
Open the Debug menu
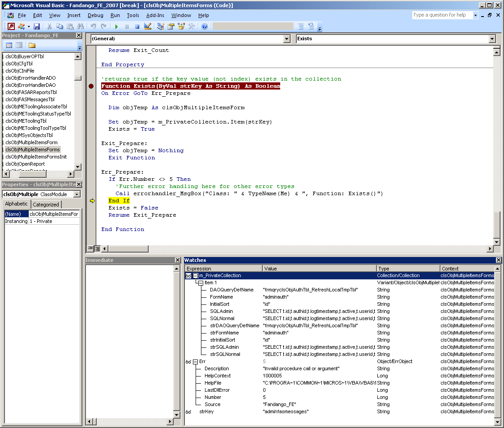[95, 15]
